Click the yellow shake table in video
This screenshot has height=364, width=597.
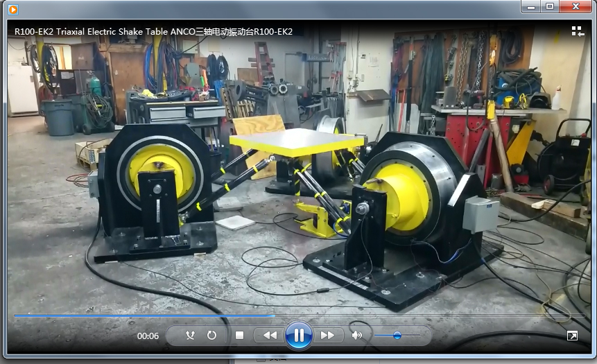coord(297,142)
